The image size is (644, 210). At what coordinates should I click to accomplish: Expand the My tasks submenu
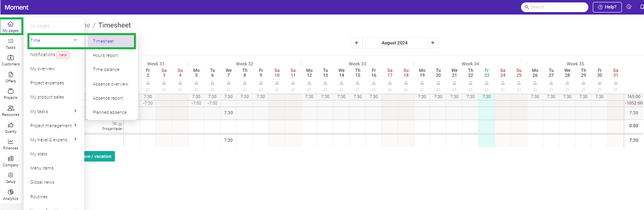pos(75,111)
